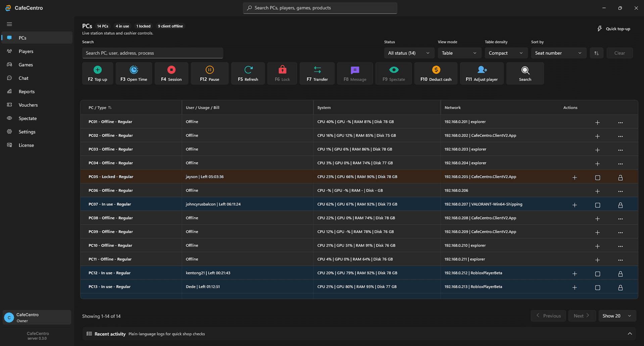Click the F6 Lock padlock icon
Viewport: 644px width, 346px height.
(283, 69)
